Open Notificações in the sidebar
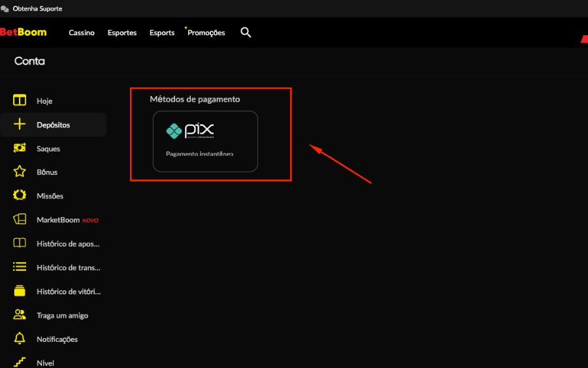 [x=57, y=339]
